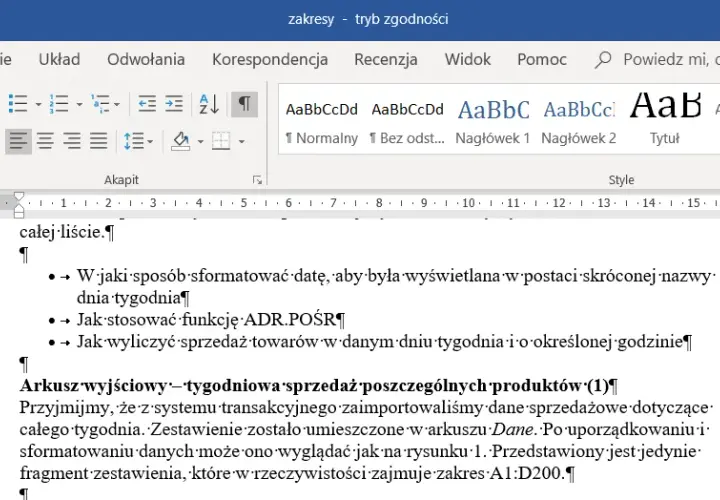The width and height of the screenshot is (720, 500).
Task: Open numbering style dropdown arrow
Action: coord(79,104)
